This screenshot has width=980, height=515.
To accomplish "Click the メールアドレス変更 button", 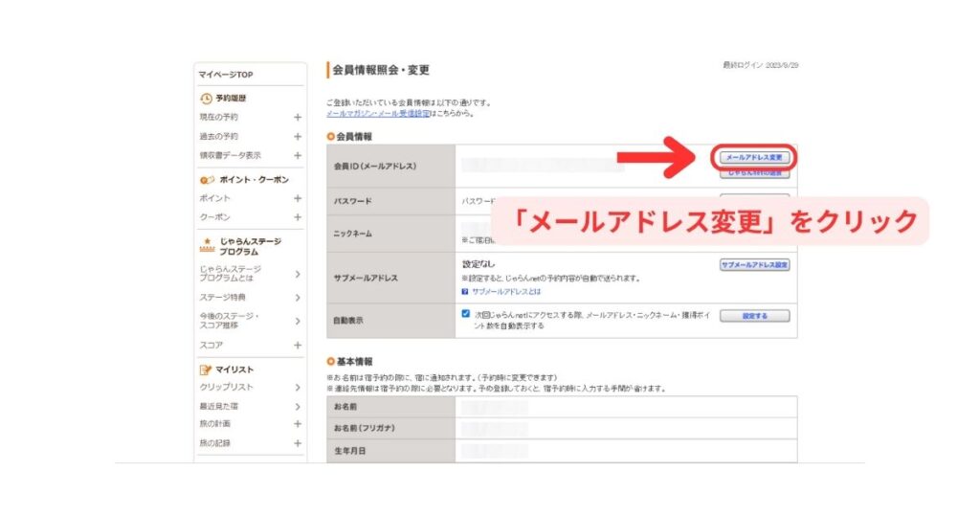I will point(754,158).
